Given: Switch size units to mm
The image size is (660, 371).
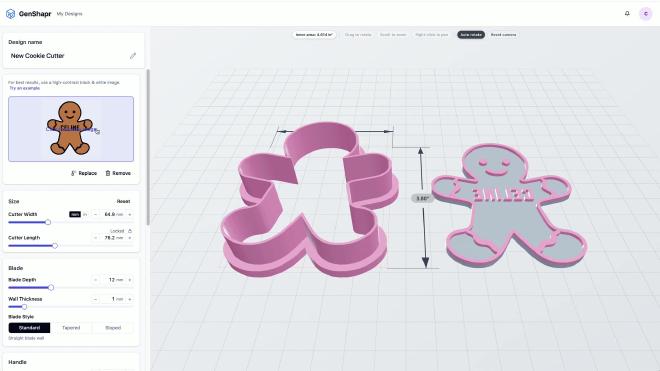Looking at the screenshot, I should pyautogui.click(x=75, y=214).
